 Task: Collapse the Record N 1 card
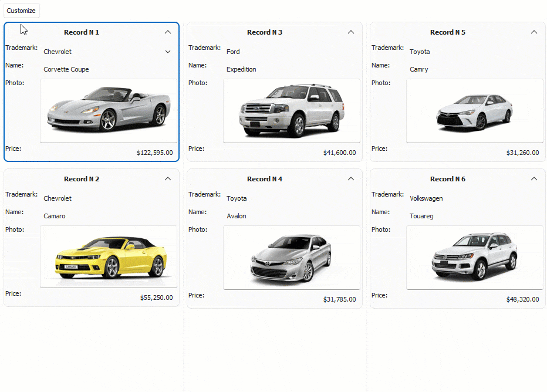(167, 32)
